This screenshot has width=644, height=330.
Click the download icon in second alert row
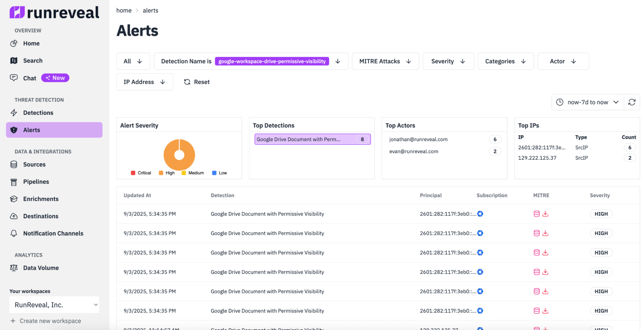[x=545, y=233]
